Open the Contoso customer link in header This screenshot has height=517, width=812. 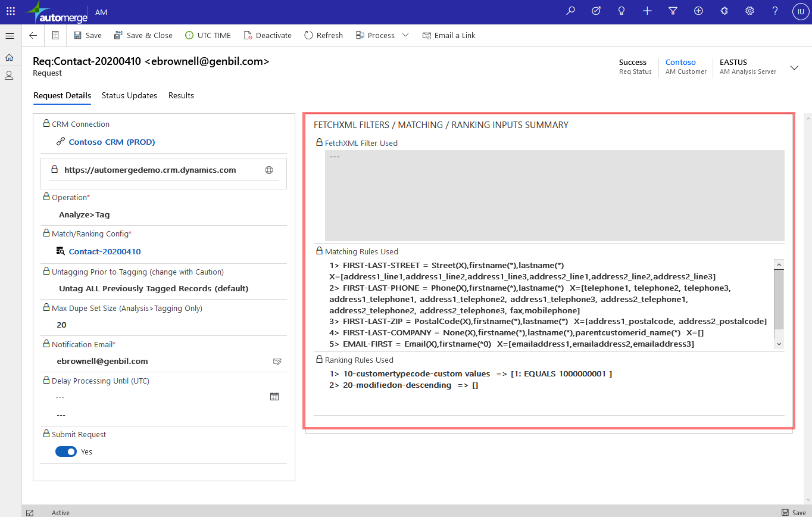point(680,62)
